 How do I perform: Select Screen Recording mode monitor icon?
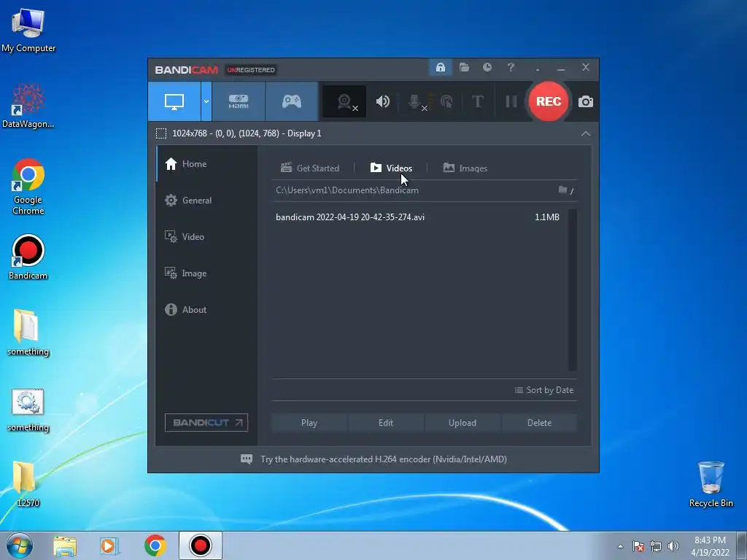pos(174,101)
